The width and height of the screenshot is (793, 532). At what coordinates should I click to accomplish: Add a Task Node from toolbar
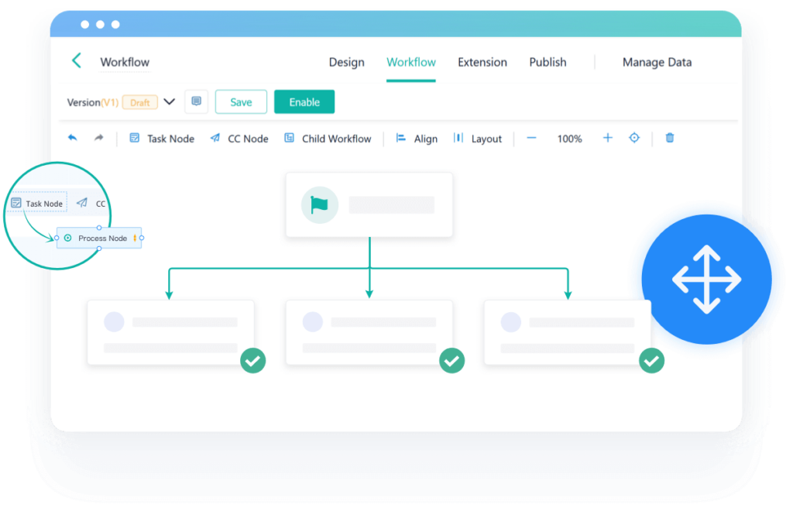click(x=162, y=139)
